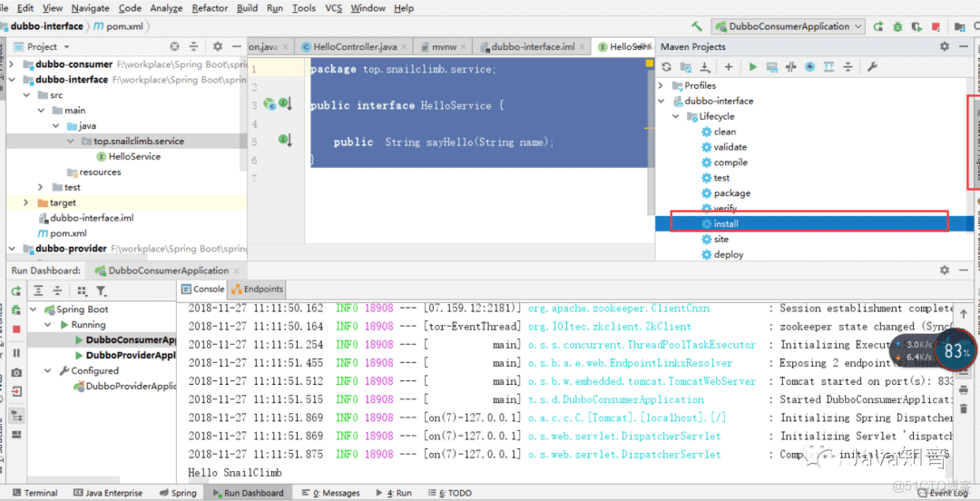Switch to dubbo-interface.iml editor tab
Screen dimensions: 980x501
point(533,46)
